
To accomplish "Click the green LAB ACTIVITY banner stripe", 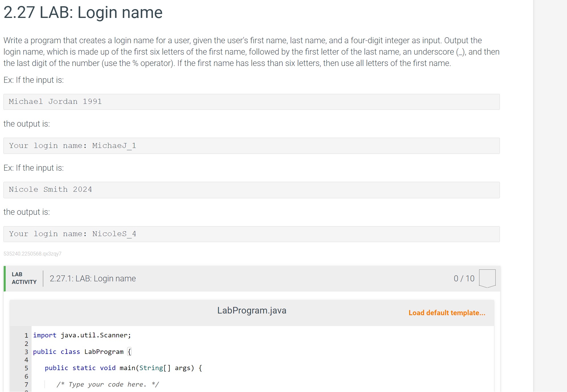I will point(5,278).
